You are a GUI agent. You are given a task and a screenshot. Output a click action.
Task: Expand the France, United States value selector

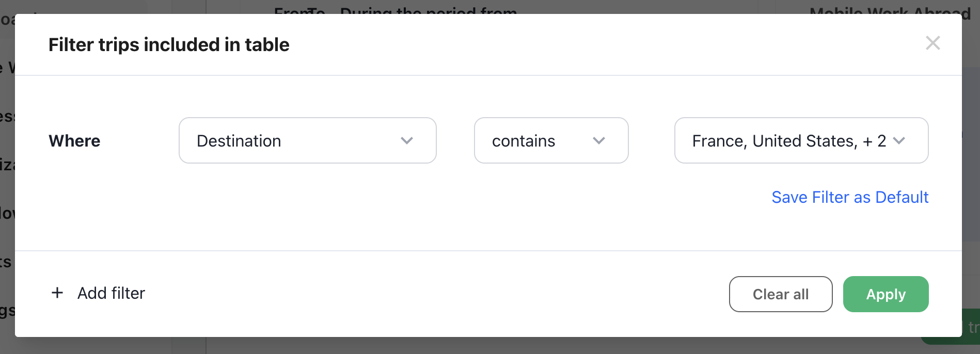801,140
